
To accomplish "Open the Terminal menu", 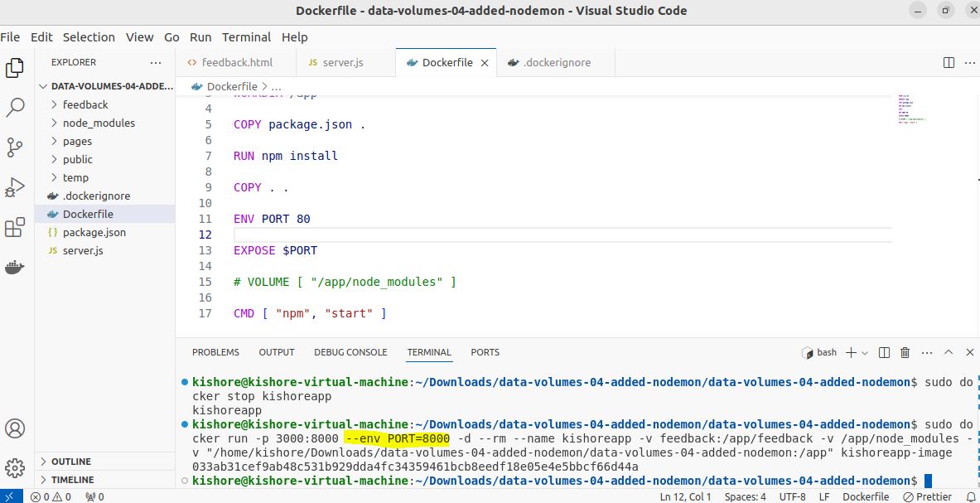I will [x=246, y=37].
